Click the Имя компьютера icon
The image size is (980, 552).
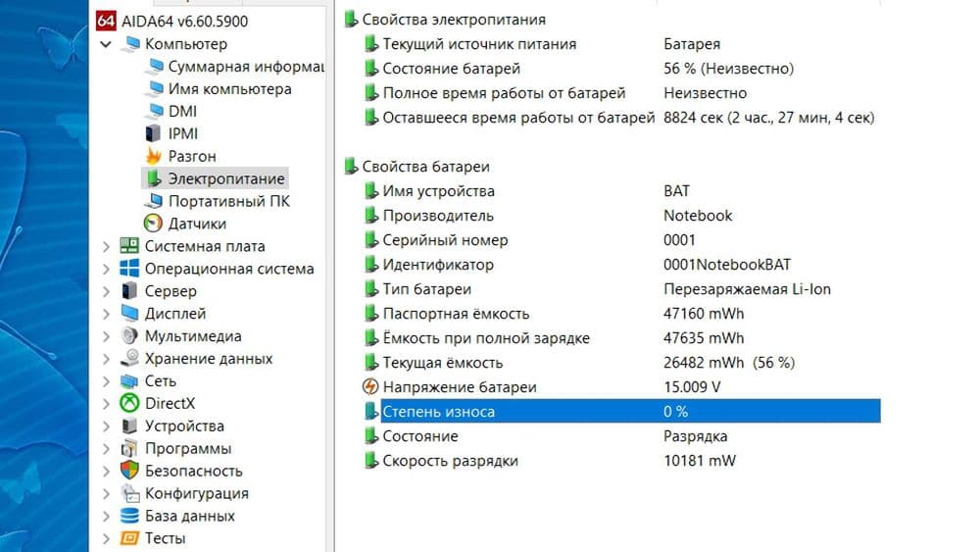point(154,89)
